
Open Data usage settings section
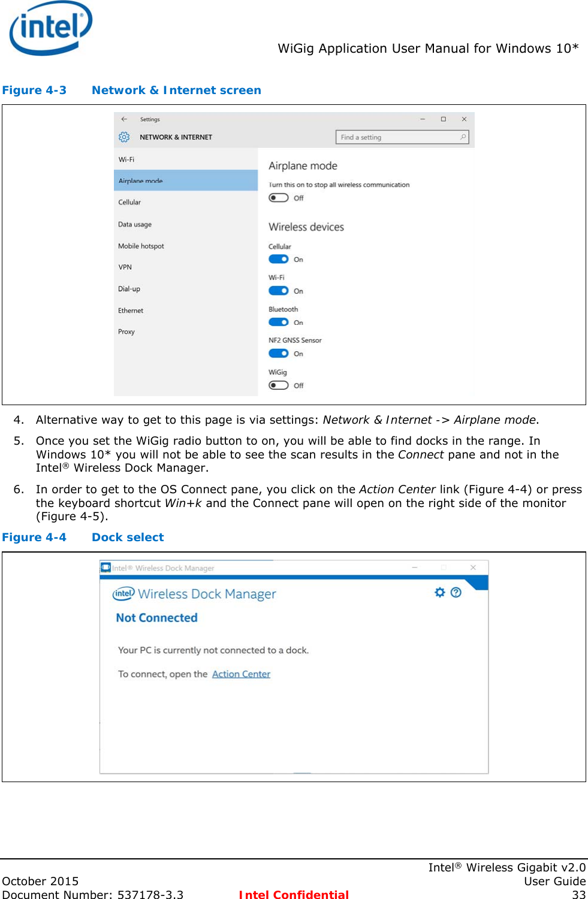[135, 224]
